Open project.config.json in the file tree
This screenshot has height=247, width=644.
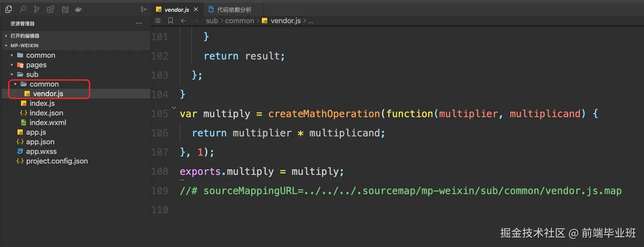pos(75,161)
